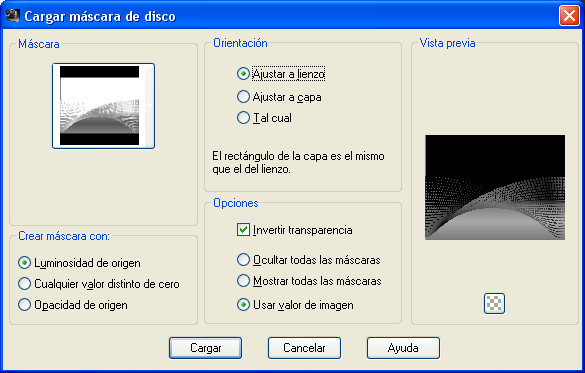Image resolution: width=585 pixels, height=373 pixels.
Task: Choose the Tal cual orientation
Action: tap(243, 118)
